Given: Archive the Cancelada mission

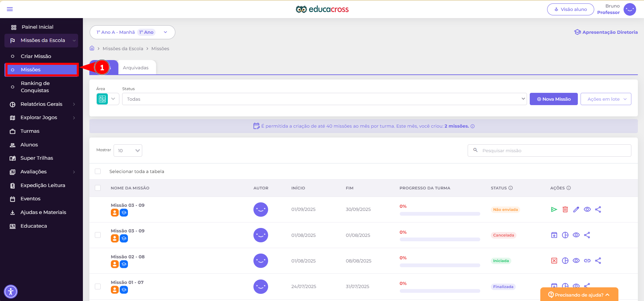Looking at the screenshot, I should (x=554, y=235).
